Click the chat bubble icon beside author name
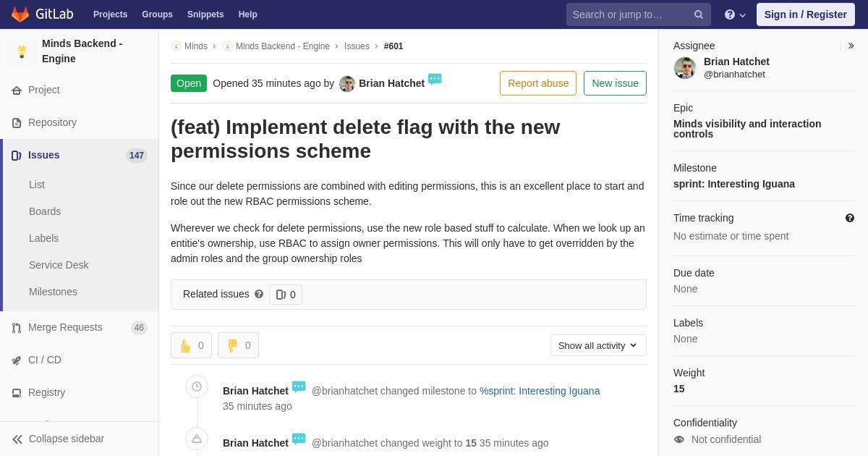 435,79
